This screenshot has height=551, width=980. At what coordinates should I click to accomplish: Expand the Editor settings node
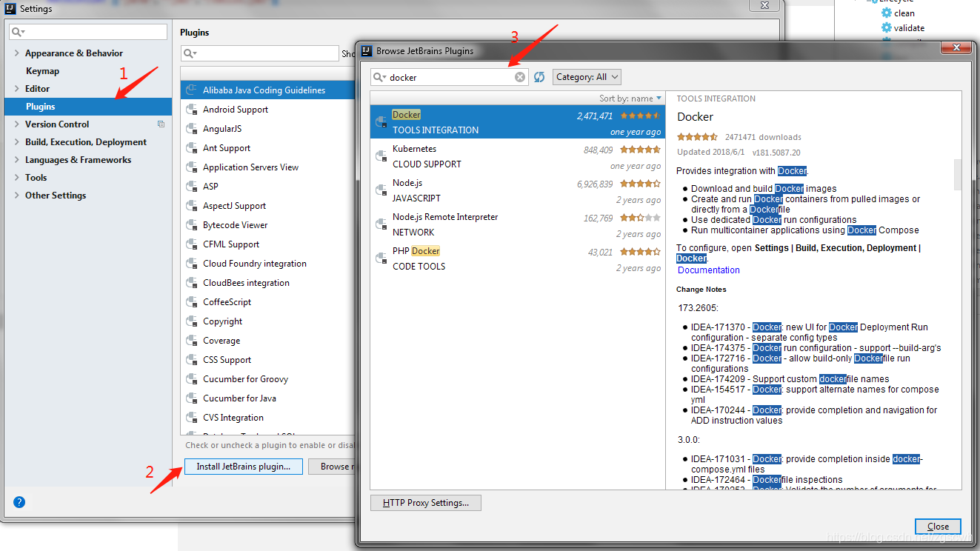pos(17,89)
